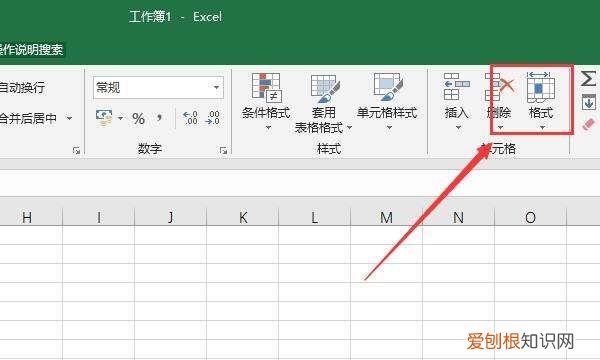
Task: Open Format as Table (套用表格格式) icon
Action: click(325, 88)
